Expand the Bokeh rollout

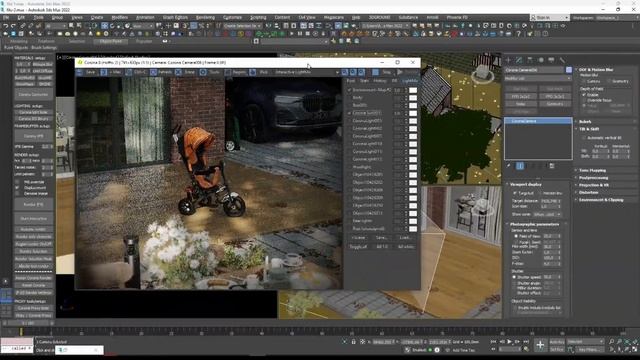click(x=585, y=122)
